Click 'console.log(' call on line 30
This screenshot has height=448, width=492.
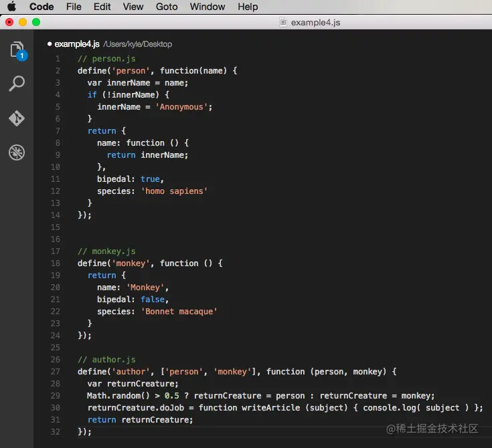pyautogui.click(x=392, y=408)
